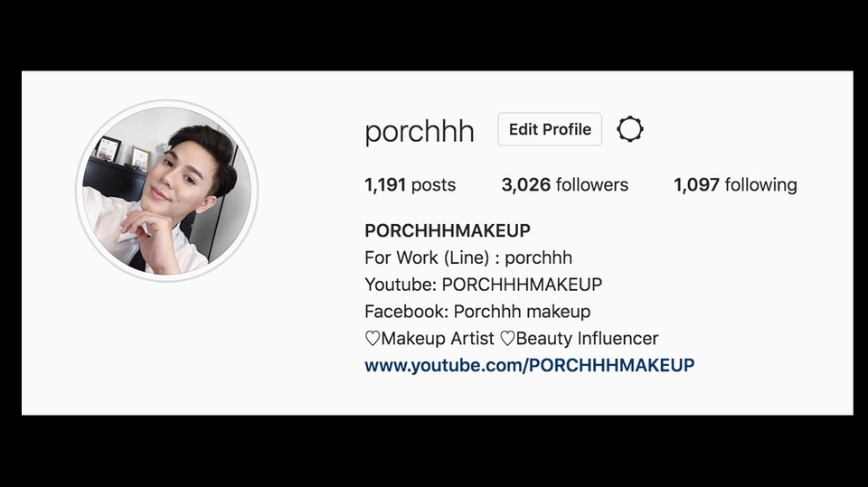Click the heart before Makeup Artist
Viewport: 868px width, 487px height.
(373, 339)
